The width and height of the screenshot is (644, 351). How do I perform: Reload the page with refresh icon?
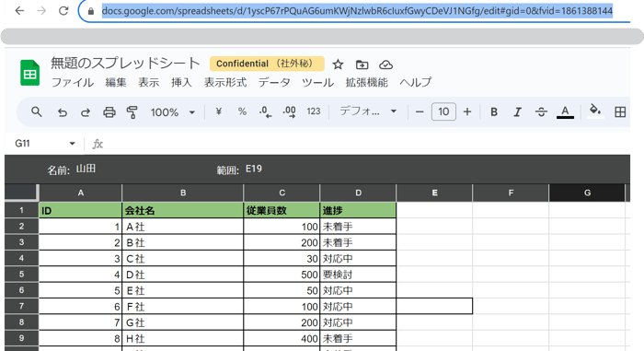coord(63,11)
